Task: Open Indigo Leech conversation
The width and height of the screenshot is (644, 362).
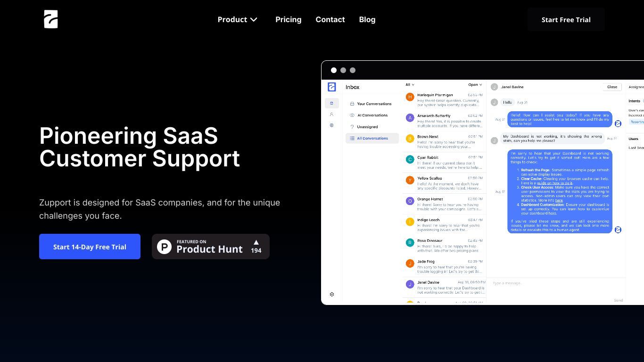Action: pos(444,224)
